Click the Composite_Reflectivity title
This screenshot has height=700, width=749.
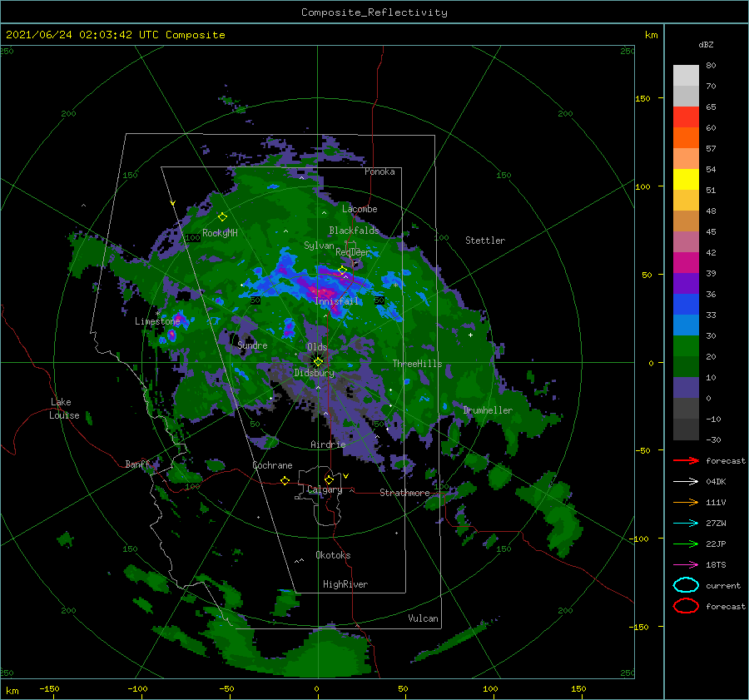(x=374, y=12)
